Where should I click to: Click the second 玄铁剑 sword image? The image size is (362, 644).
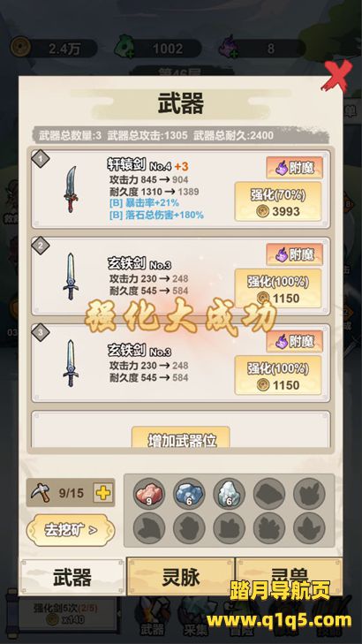click(x=71, y=363)
